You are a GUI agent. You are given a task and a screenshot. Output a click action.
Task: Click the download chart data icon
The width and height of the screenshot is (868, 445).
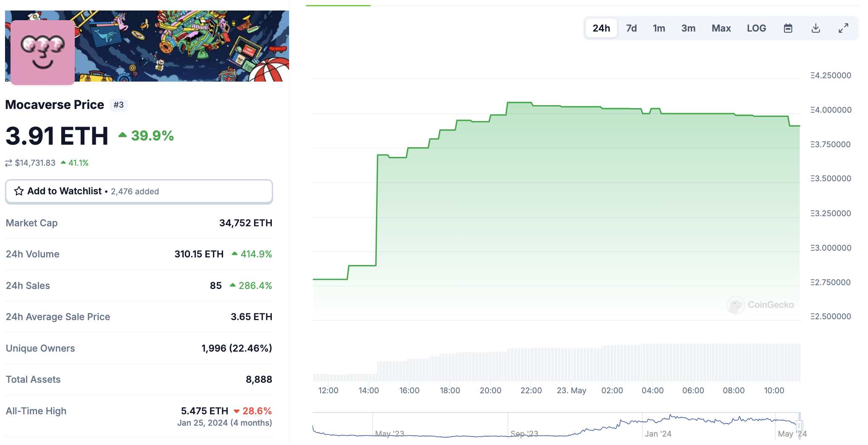[x=815, y=28]
